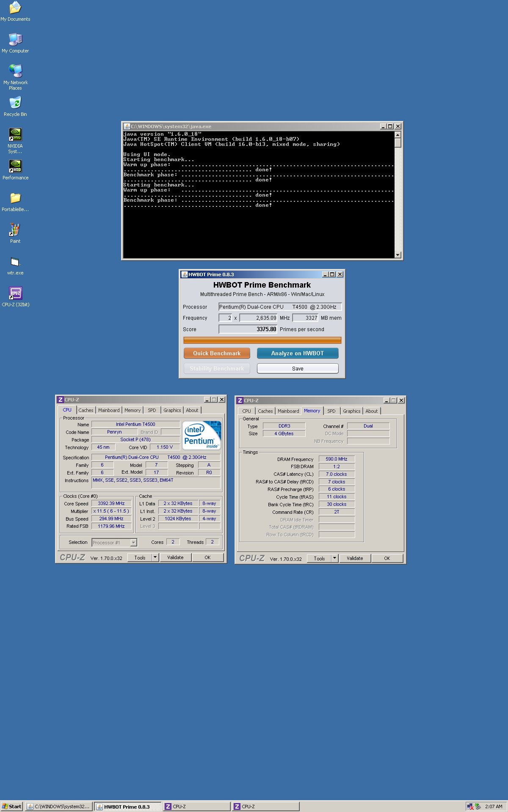Open About tab in left CPU-Z window

pyautogui.click(x=192, y=410)
